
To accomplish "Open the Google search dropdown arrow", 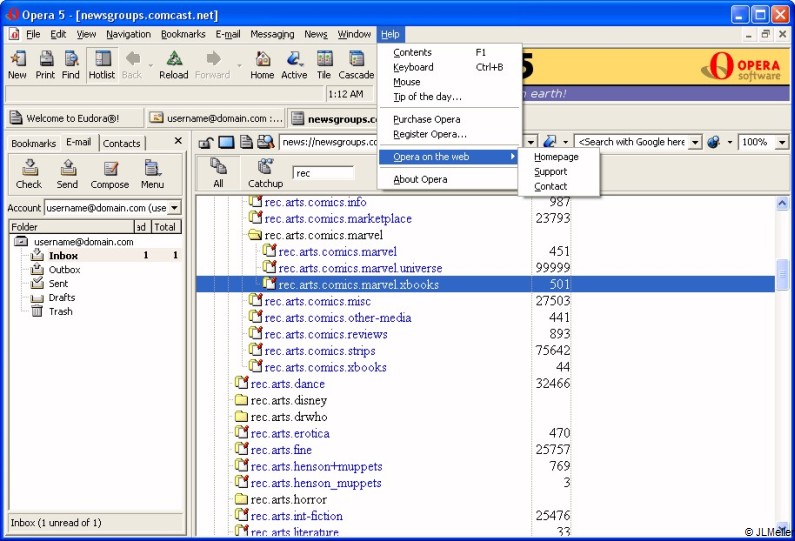I will click(x=696, y=142).
